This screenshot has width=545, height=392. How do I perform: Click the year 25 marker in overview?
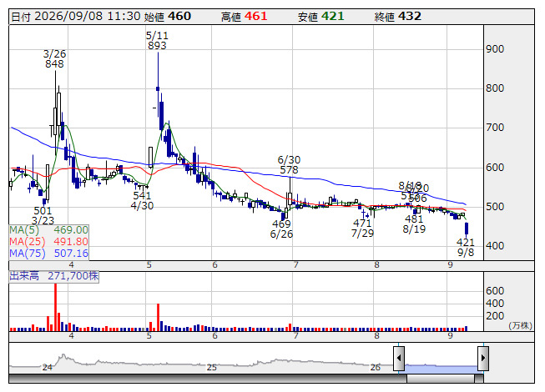pos(212,367)
